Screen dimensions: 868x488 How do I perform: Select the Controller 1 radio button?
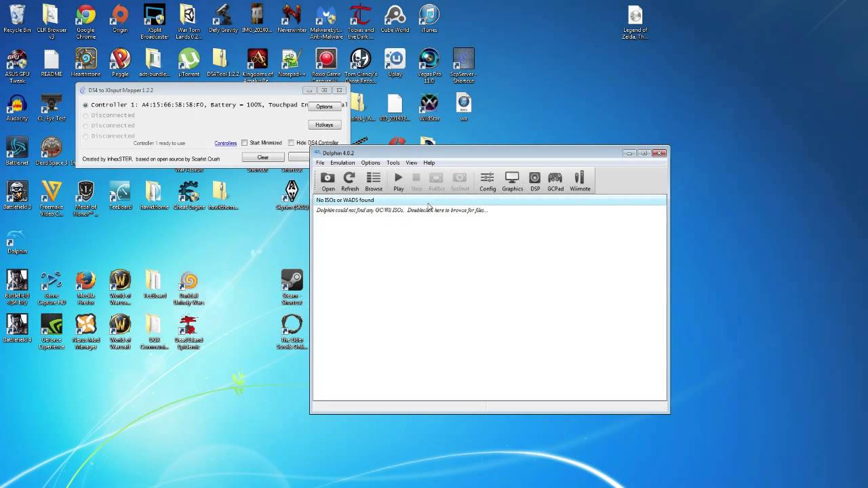tap(85, 105)
